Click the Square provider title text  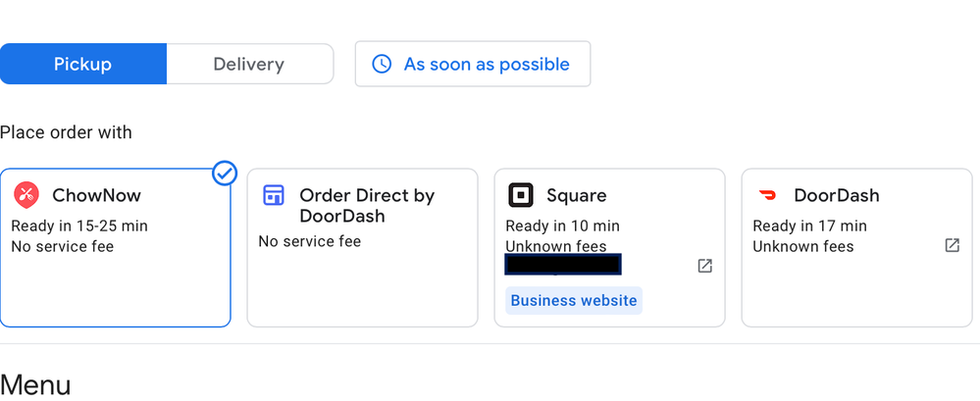(576, 195)
